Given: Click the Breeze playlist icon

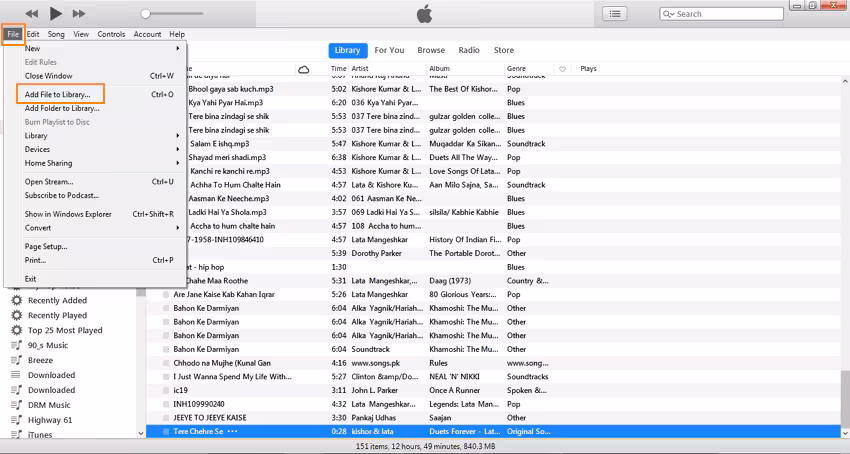Looking at the screenshot, I should point(17,360).
